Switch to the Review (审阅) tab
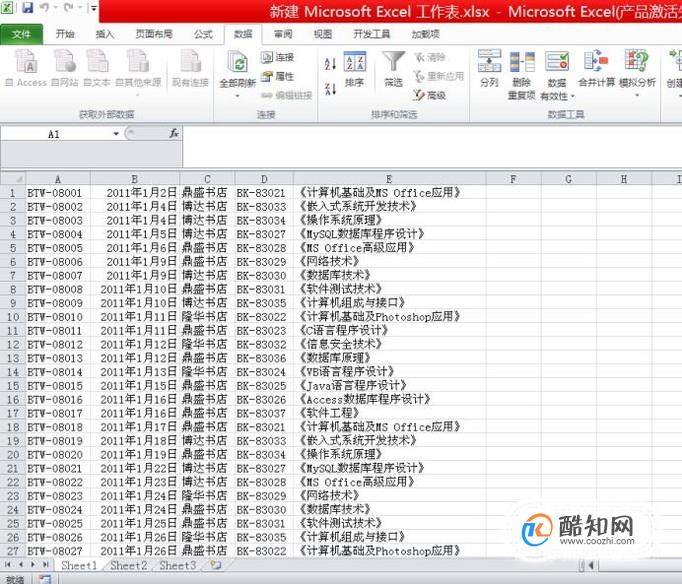This screenshot has height=584, width=682. [x=283, y=34]
